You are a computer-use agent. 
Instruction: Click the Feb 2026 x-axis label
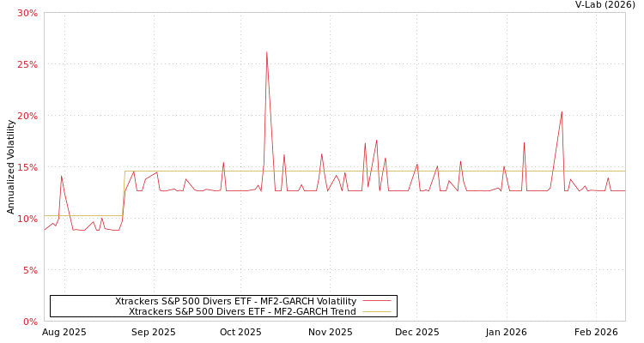click(596, 333)
